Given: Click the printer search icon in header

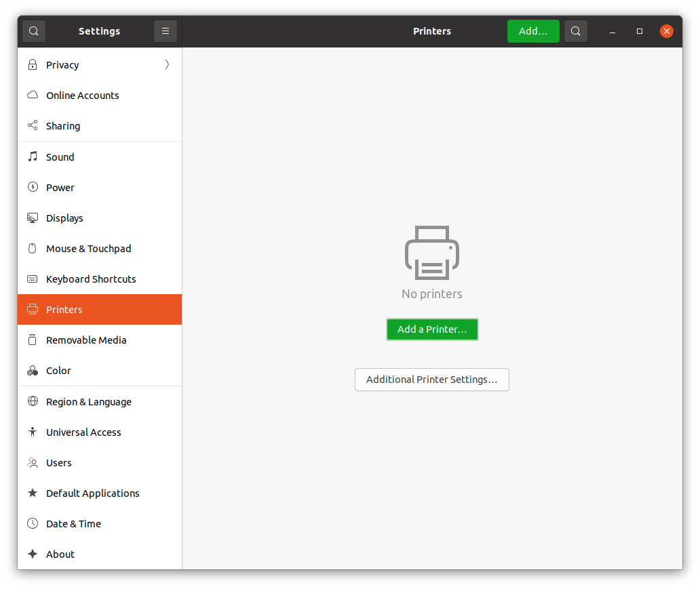Looking at the screenshot, I should [x=575, y=31].
